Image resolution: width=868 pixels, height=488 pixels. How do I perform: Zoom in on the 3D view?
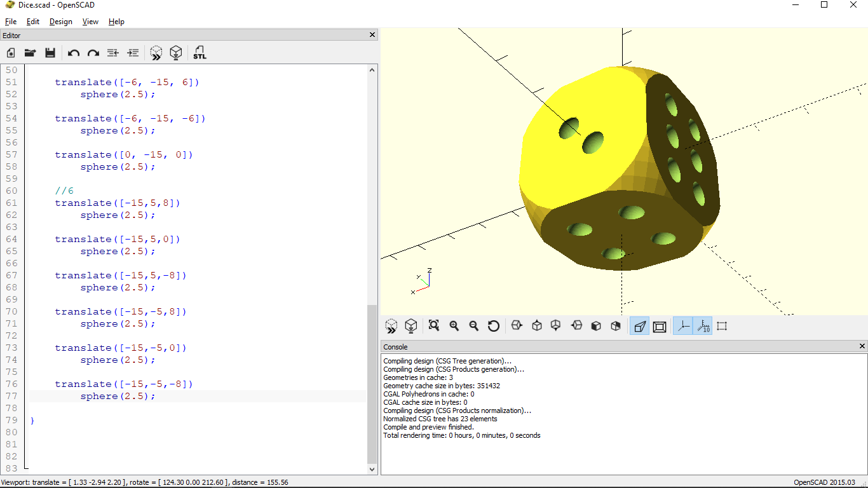pos(454,326)
